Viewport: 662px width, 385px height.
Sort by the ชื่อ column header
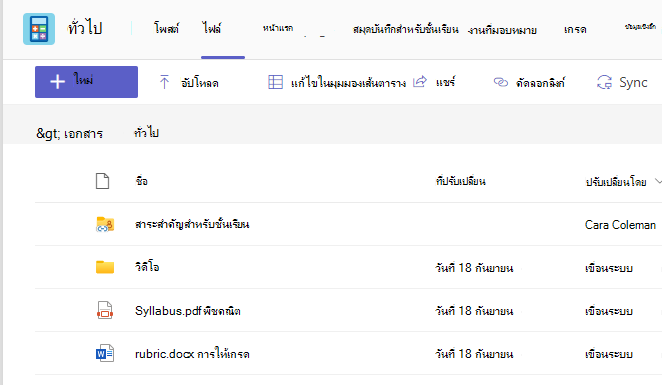pos(142,181)
